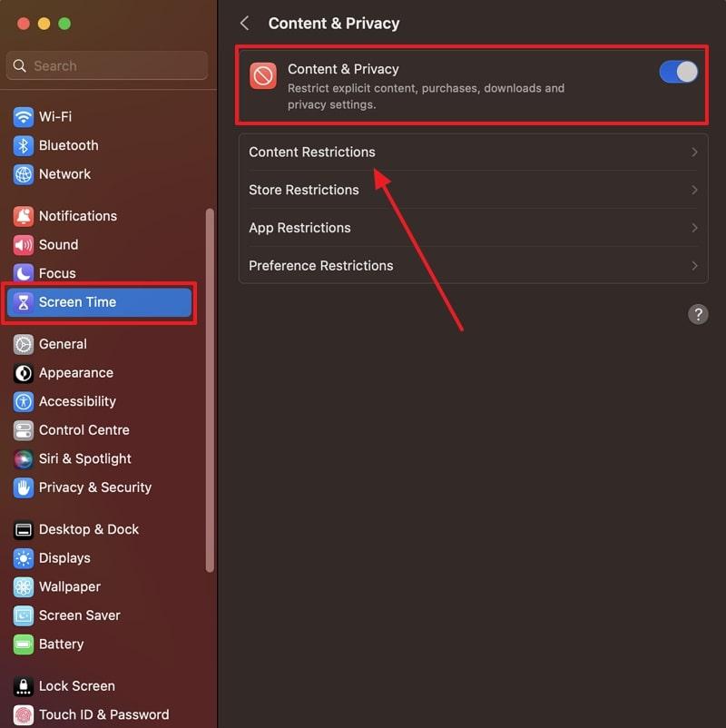The height and width of the screenshot is (728, 726).
Task: Click the Displays sun icon
Action: [x=24, y=558]
